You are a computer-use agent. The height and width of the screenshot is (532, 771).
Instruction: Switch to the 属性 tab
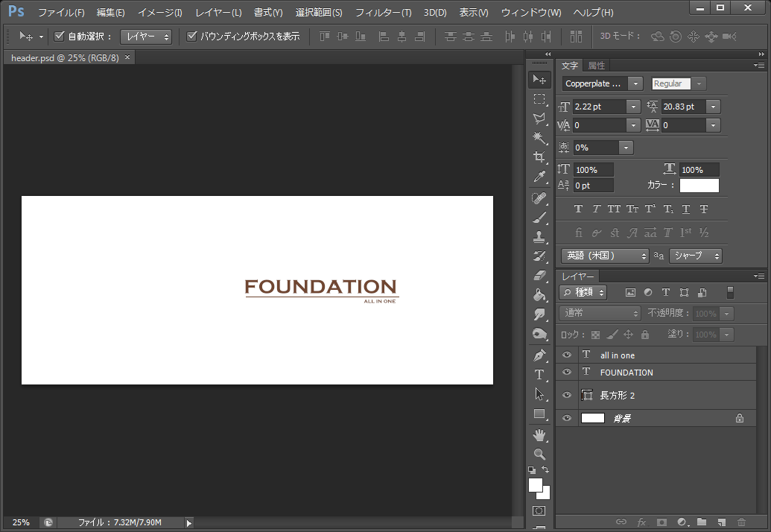[x=597, y=66]
